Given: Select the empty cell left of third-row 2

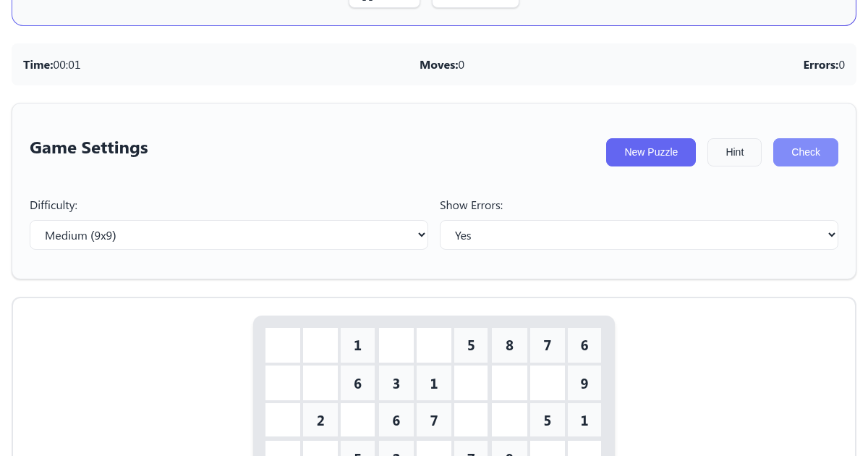Looking at the screenshot, I should coord(283,421).
